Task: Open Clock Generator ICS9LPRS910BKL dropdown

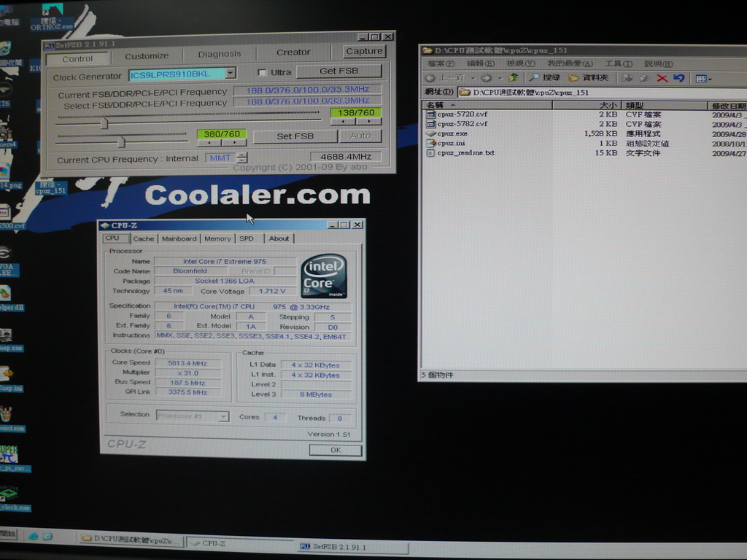Action: coord(231,73)
